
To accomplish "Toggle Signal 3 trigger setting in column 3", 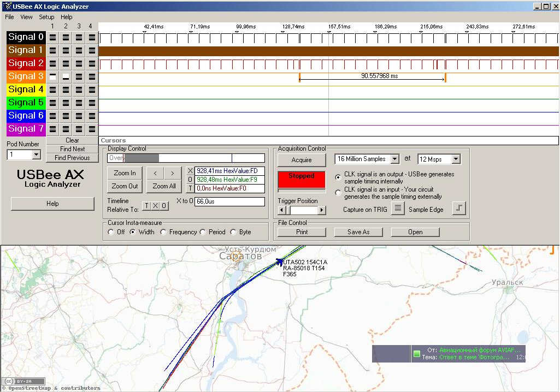I will point(79,77).
